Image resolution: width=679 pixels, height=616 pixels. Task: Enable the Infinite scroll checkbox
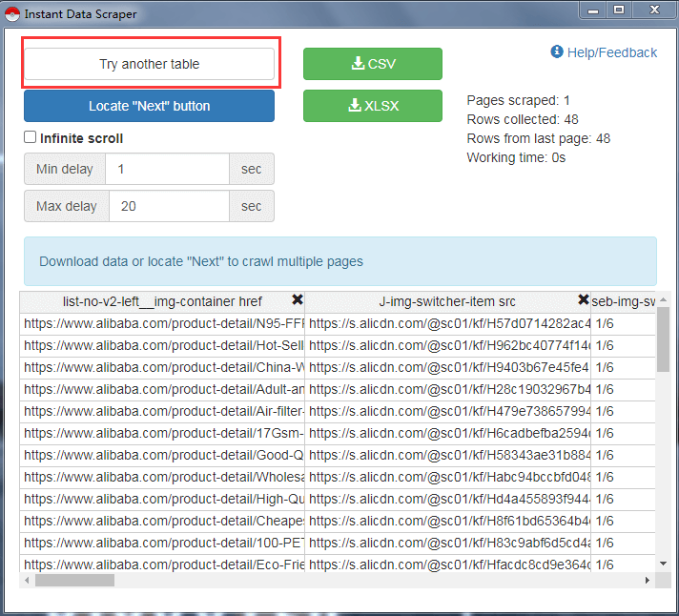click(x=30, y=137)
